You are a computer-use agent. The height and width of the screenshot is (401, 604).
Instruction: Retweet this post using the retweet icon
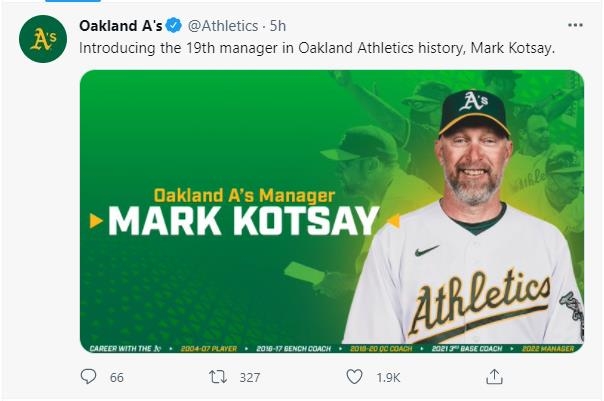click(x=216, y=377)
